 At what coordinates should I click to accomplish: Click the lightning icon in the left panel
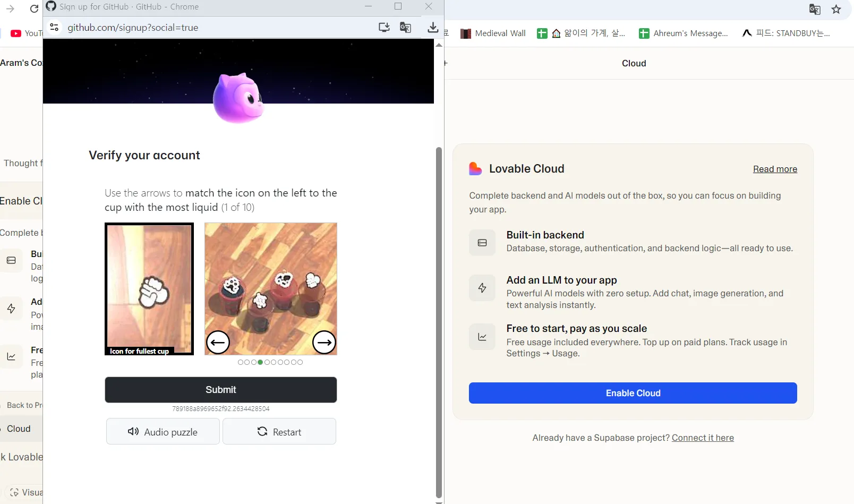[x=11, y=309]
